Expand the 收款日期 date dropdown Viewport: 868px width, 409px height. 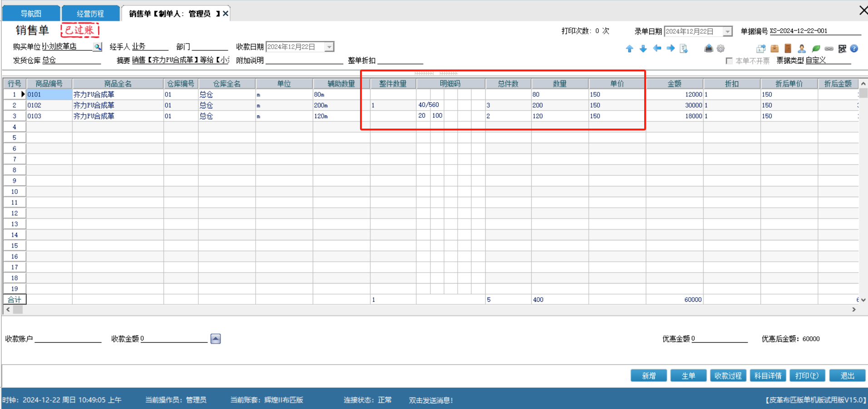330,47
